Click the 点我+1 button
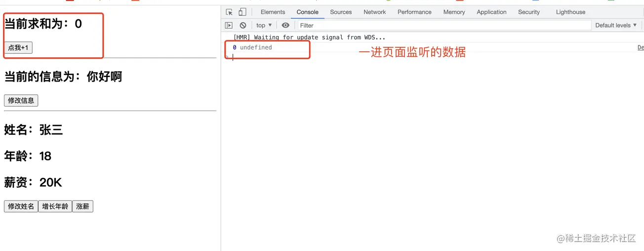 tap(18, 47)
